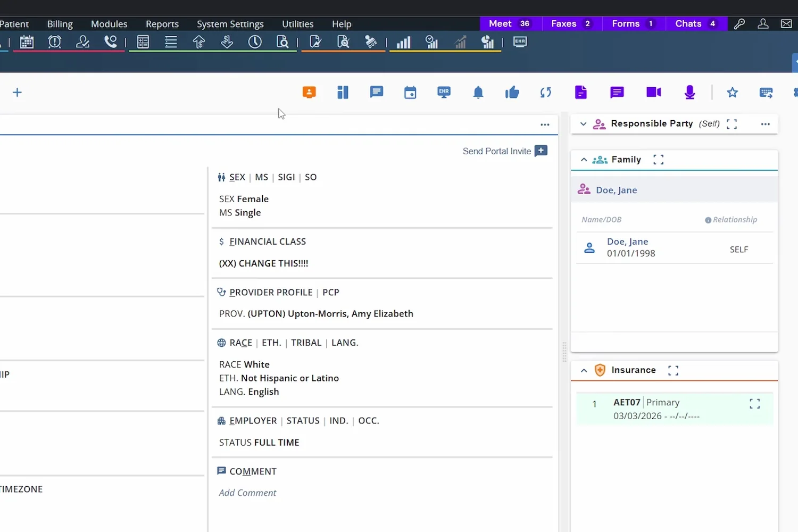Open the Billing menu
This screenshot has height=532, width=798.
(60, 24)
